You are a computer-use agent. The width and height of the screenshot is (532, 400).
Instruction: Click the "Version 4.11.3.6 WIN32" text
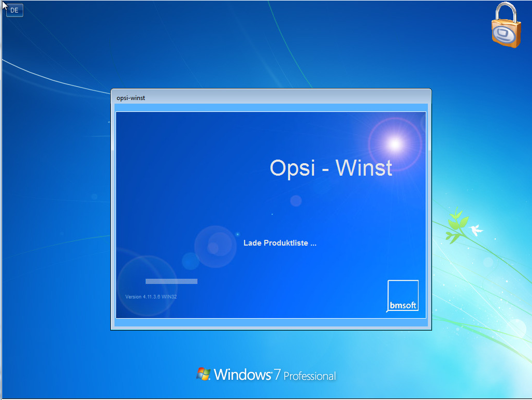151,296
